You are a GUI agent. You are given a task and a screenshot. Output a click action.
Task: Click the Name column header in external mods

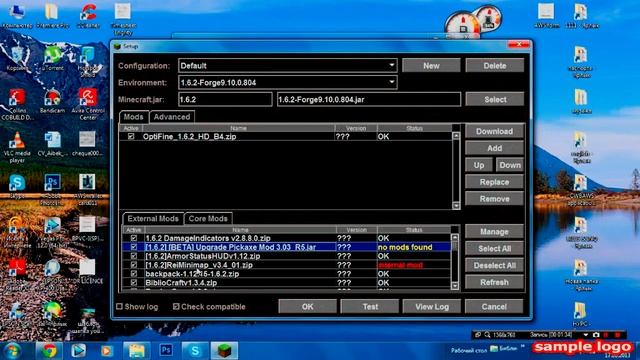240,230
